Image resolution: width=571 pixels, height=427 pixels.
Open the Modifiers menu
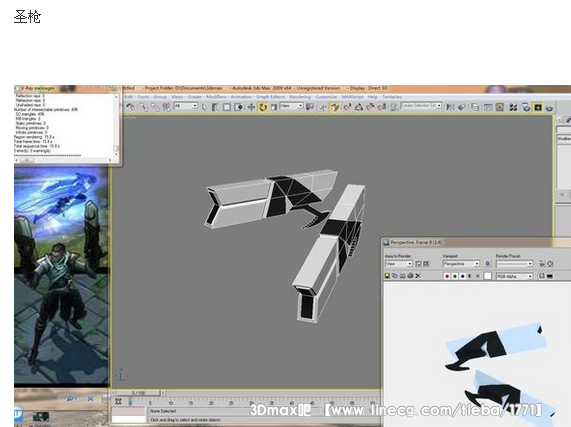[x=216, y=97]
